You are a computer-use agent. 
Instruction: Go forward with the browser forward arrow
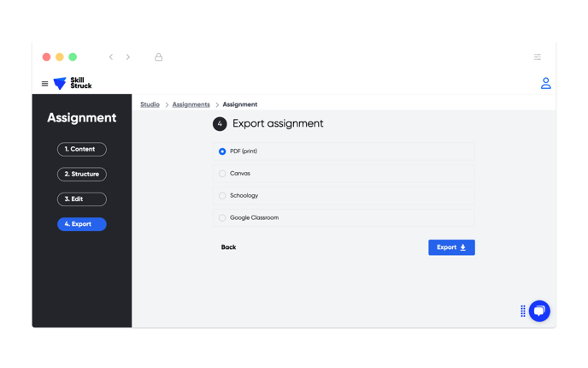[128, 56]
